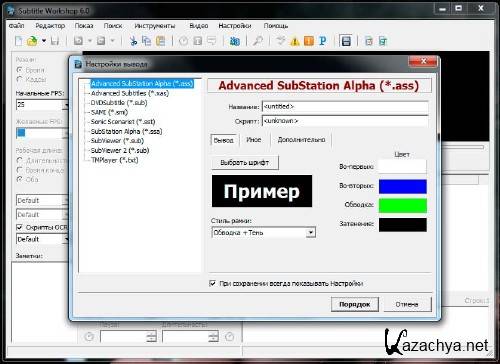
Task: Switch to the Иное tab
Action: pos(254,140)
